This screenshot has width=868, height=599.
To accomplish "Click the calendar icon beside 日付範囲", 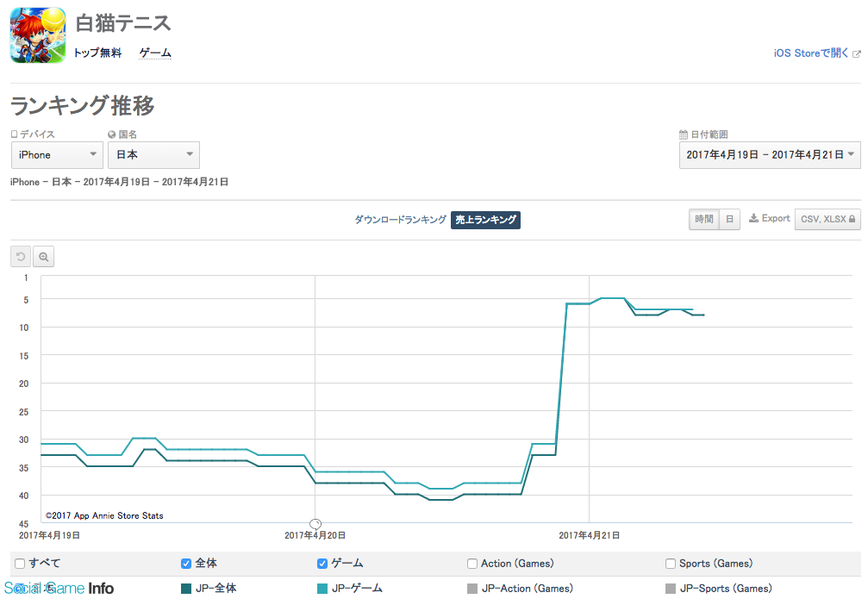I will point(683,134).
